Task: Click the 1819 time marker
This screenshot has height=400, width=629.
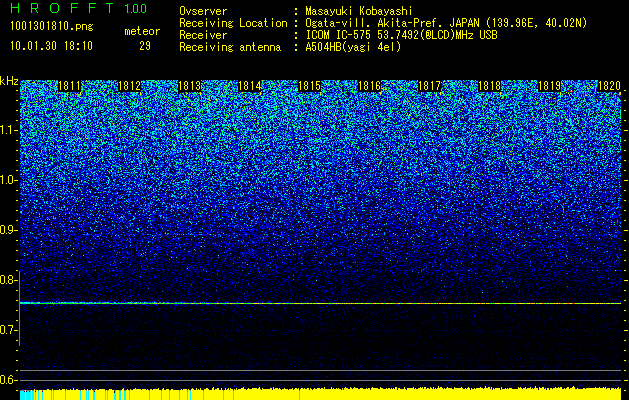Action: [549, 86]
